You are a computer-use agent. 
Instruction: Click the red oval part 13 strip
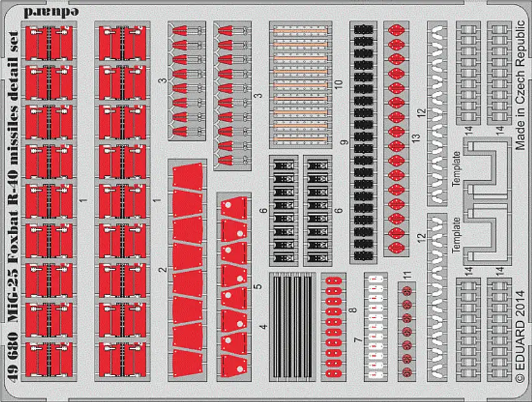pos(396,140)
